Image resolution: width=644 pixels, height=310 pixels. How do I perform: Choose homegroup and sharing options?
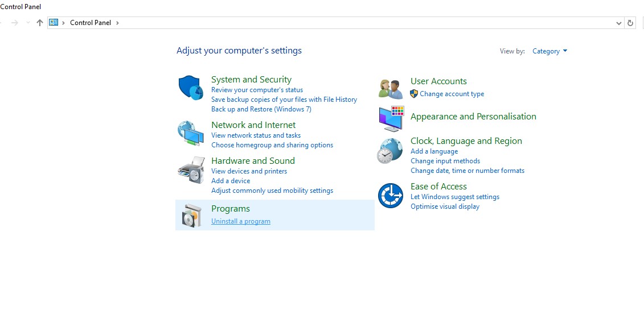[x=272, y=144]
